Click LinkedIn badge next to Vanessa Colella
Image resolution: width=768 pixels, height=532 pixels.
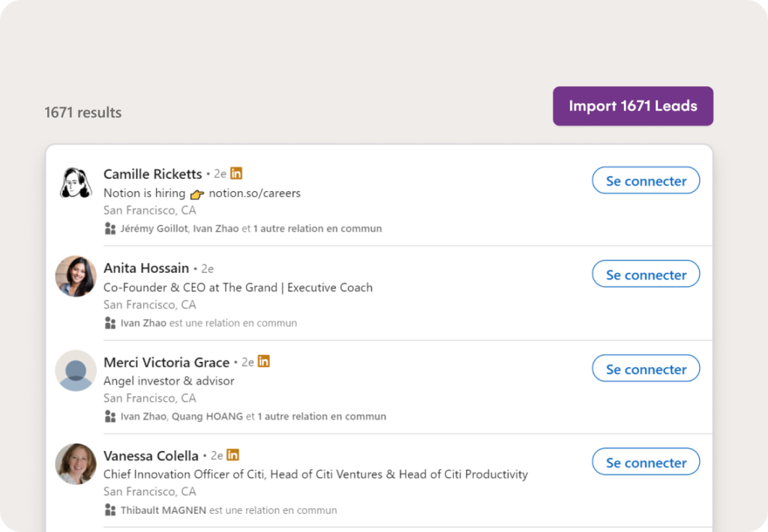pyautogui.click(x=232, y=455)
